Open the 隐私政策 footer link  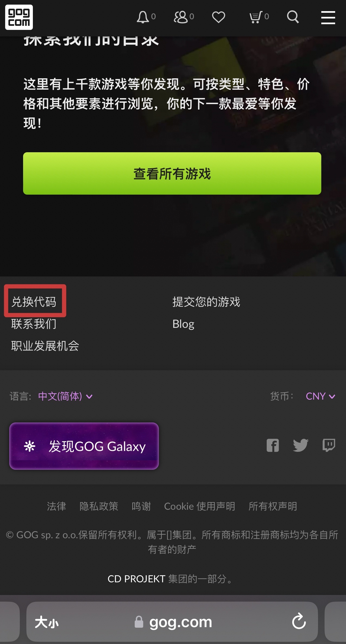[99, 506]
